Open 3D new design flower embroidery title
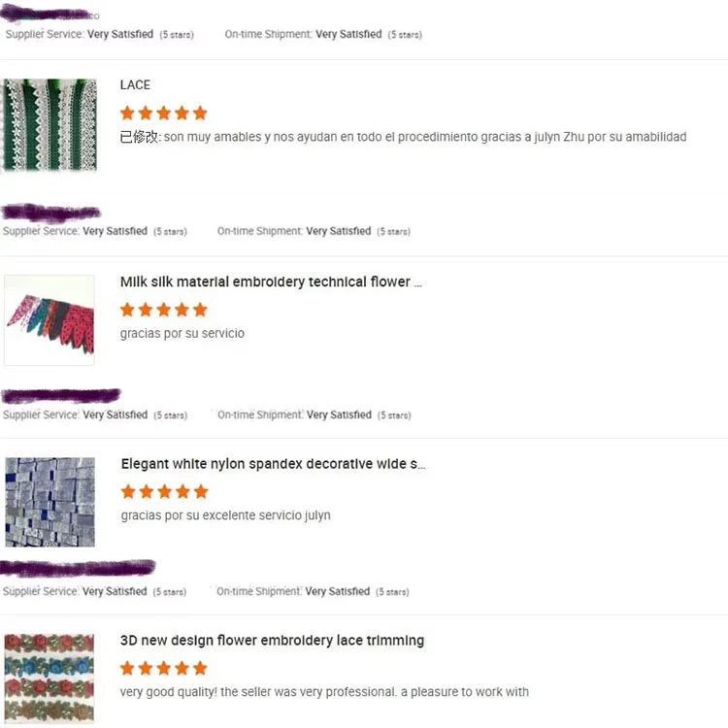728x728 pixels. click(x=272, y=641)
